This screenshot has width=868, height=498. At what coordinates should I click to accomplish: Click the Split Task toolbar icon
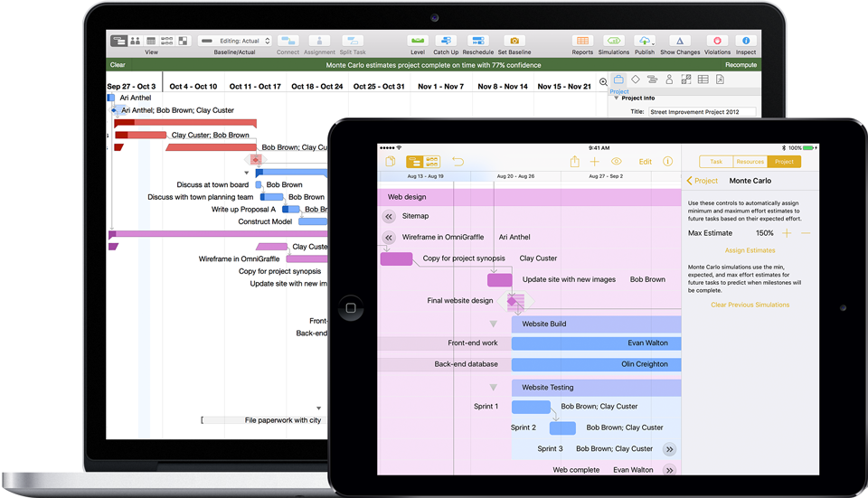[x=353, y=41]
